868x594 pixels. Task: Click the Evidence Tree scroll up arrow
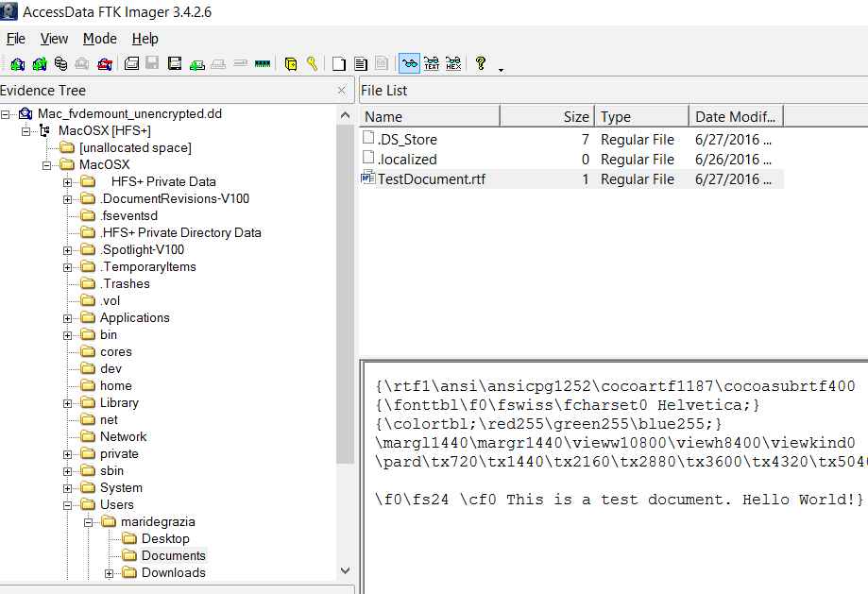345,115
